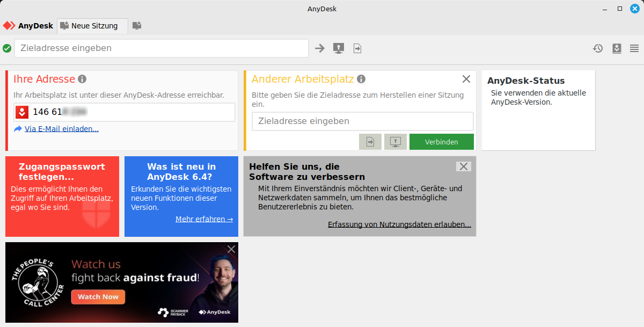Click the Mehr erfahren link
The height and width of the screenshot is (327, 644).
pyautogui.click(x=204, y=219)
